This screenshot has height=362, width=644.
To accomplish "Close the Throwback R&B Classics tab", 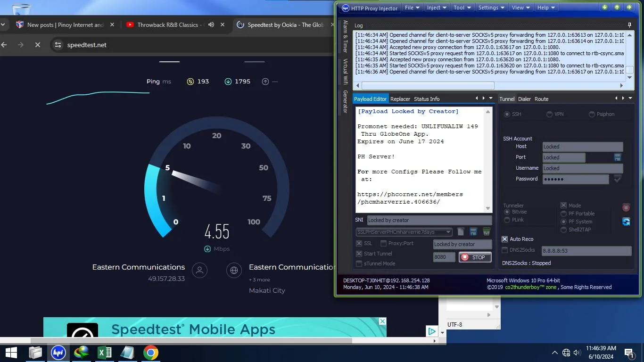I will click(x=223, y=25).
